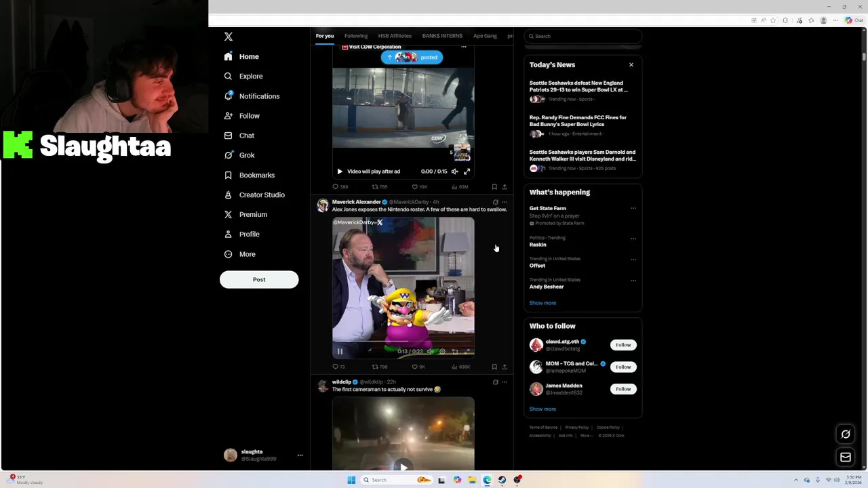Pause the Alex Jones video

pos(340,351)
